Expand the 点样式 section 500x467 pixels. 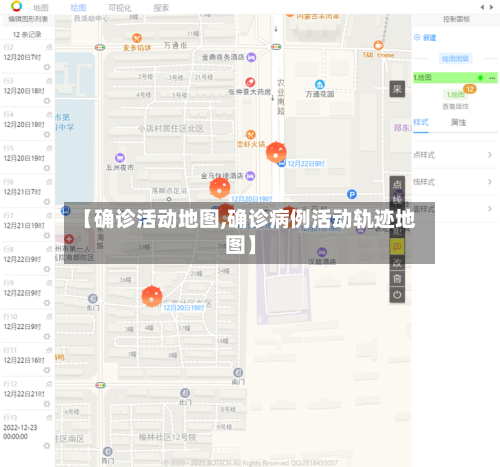click(455, 155)
